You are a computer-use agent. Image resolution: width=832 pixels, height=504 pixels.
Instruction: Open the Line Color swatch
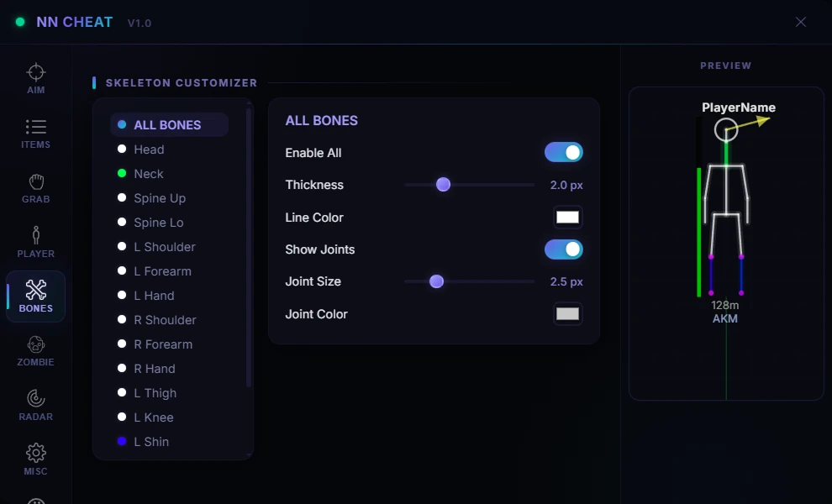567,218
